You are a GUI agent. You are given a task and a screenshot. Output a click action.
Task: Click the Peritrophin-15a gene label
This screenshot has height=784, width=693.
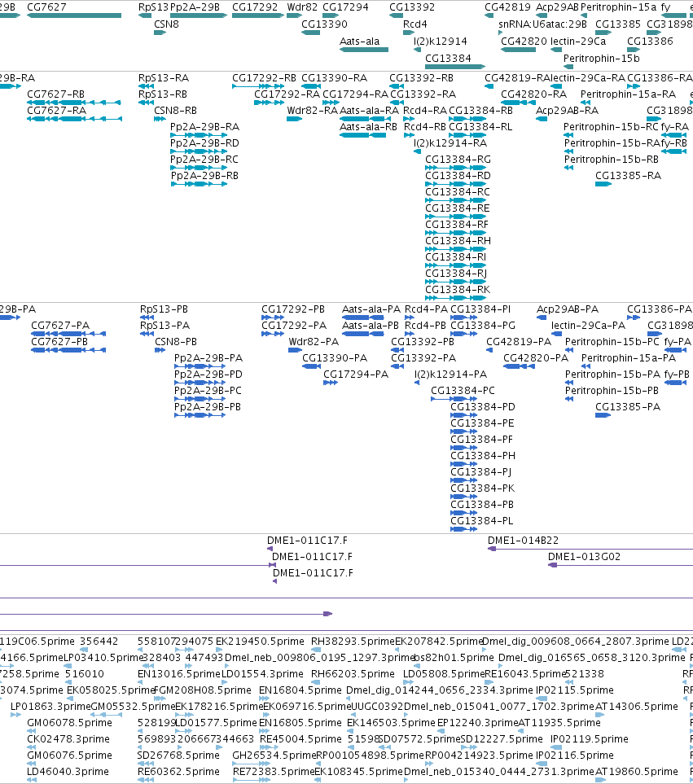pos(619,7)
